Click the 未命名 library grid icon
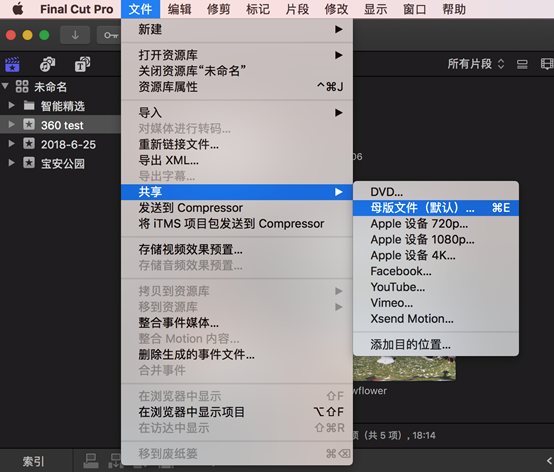 (22, 87)
